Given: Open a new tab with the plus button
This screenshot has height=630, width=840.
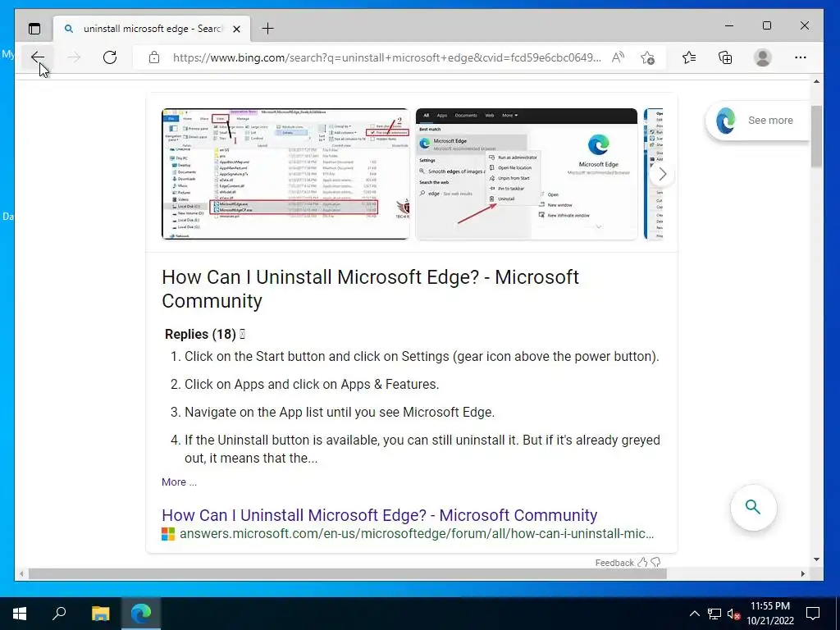Looking at the screenshot, I should click(267, 29).
